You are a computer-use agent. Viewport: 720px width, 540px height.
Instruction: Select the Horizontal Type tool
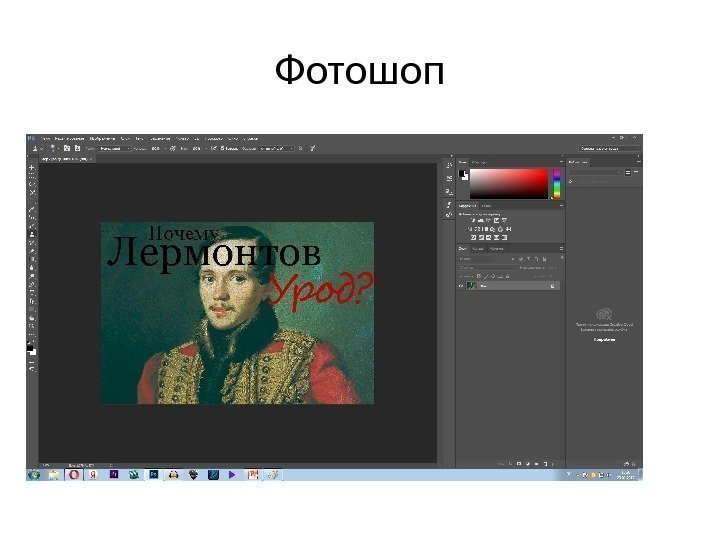point(32,292)
